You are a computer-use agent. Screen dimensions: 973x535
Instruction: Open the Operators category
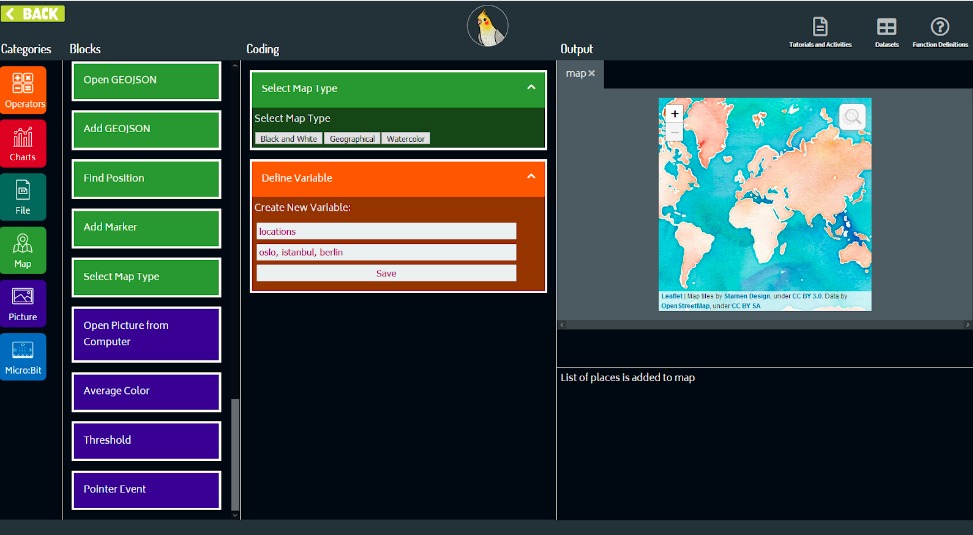pos(23,91)
